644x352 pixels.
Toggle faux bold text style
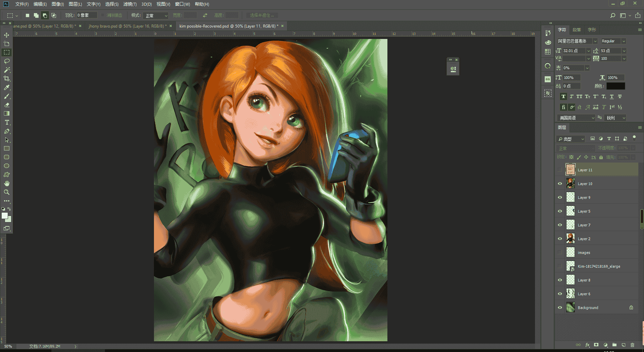pos(563,97)
